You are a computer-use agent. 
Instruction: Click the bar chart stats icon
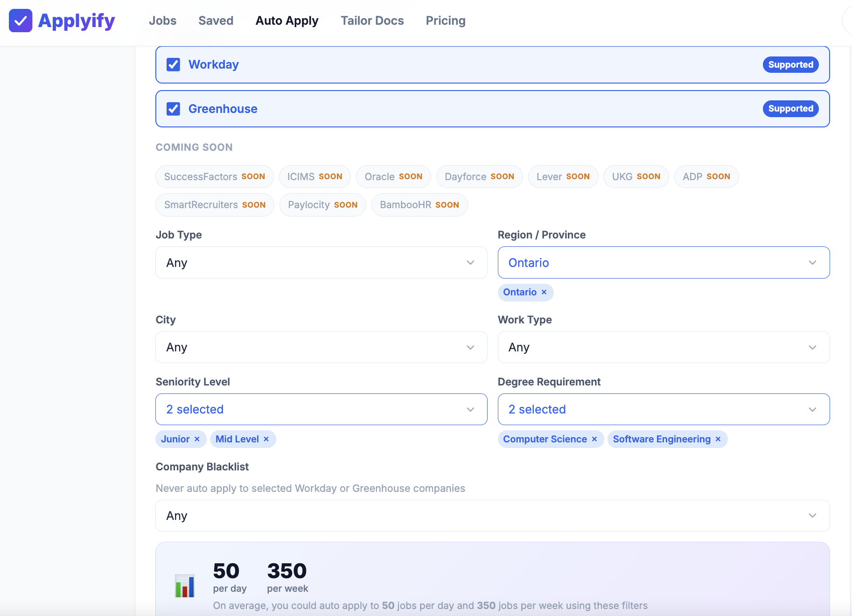coord(185,586)
